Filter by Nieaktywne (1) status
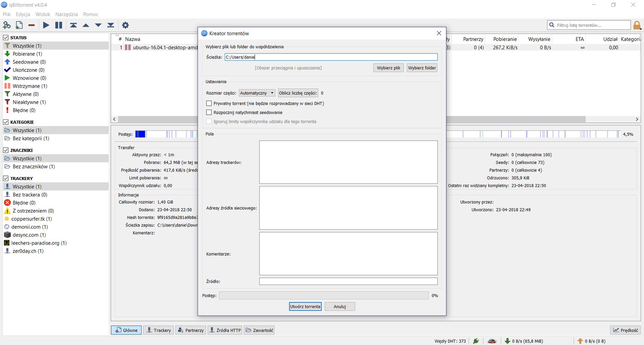This screenshot has width=644, height=345. click(x=56, y=102)
